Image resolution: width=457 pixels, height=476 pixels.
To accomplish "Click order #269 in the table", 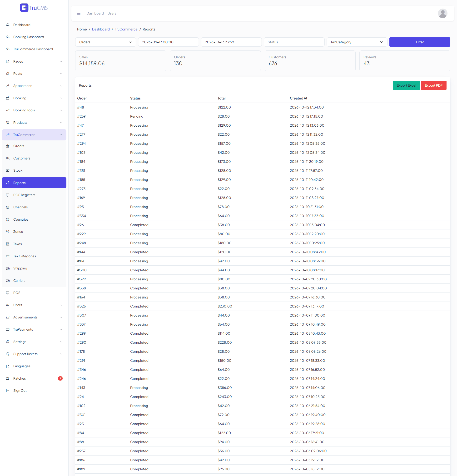I will pos(81,116).
